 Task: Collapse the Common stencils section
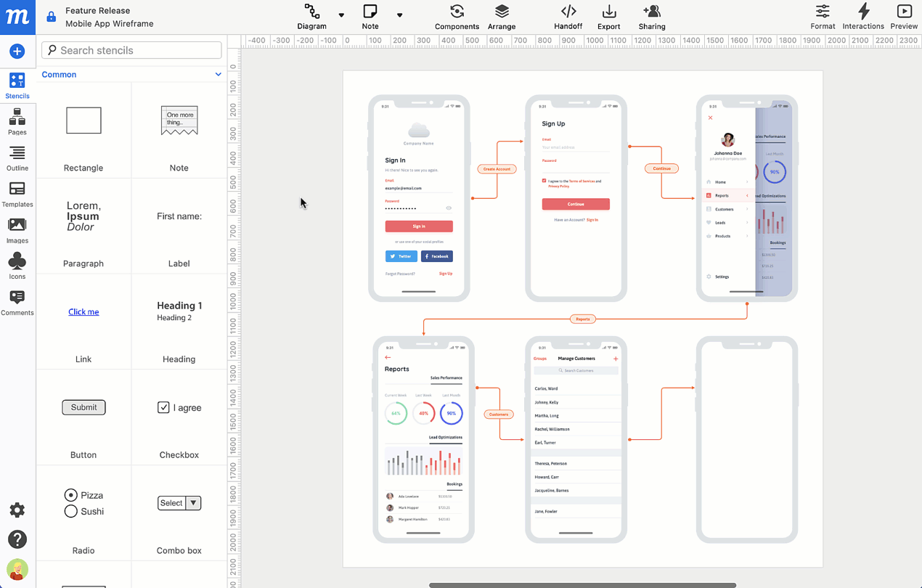click(x=218, y=75)
